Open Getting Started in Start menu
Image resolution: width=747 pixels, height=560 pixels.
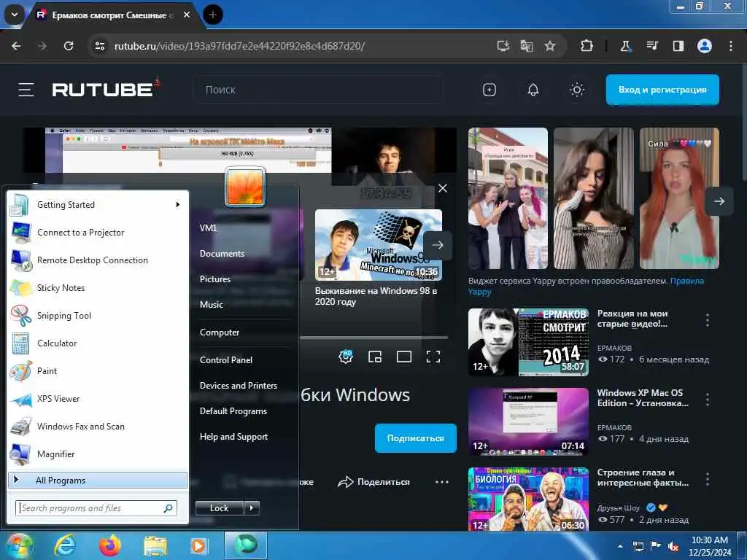pyautogui.click(x=97, y=205)
